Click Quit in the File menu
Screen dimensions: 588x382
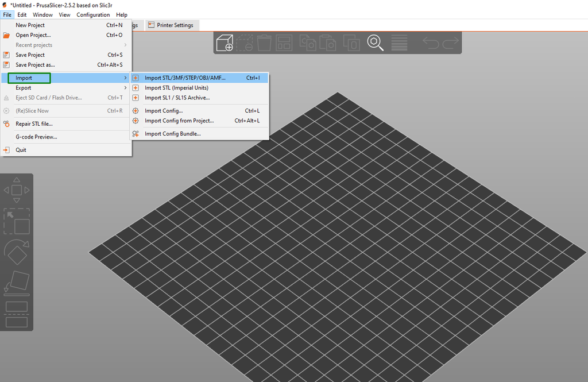point(21,150)
